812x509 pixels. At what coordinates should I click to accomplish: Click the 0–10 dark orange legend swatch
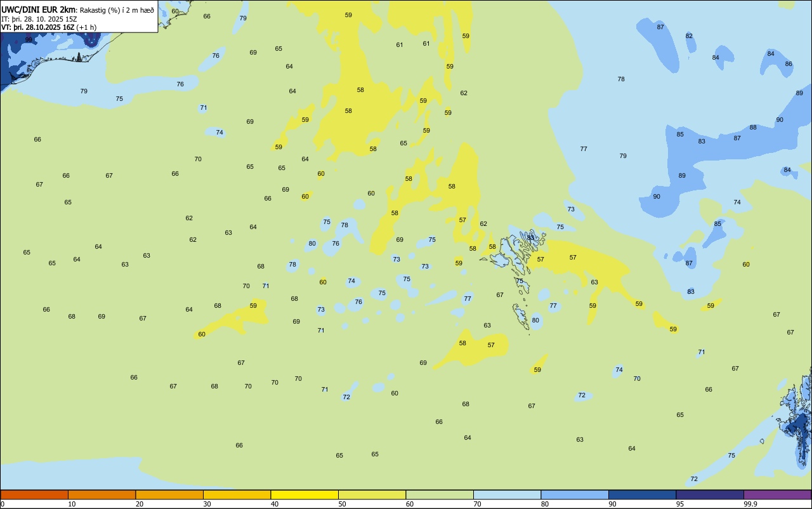pyautogui.click(x=34, y=494)
